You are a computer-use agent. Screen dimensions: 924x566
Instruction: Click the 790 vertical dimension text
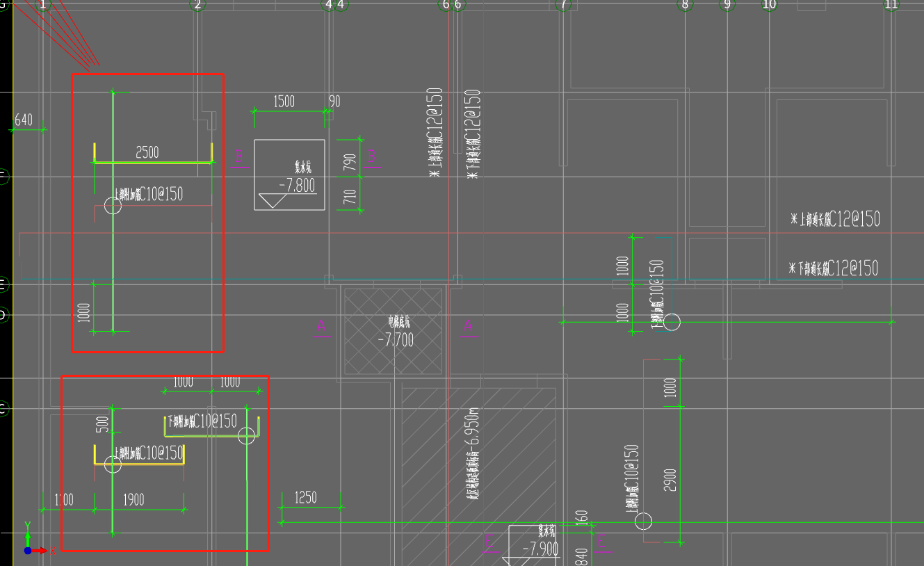350,162
